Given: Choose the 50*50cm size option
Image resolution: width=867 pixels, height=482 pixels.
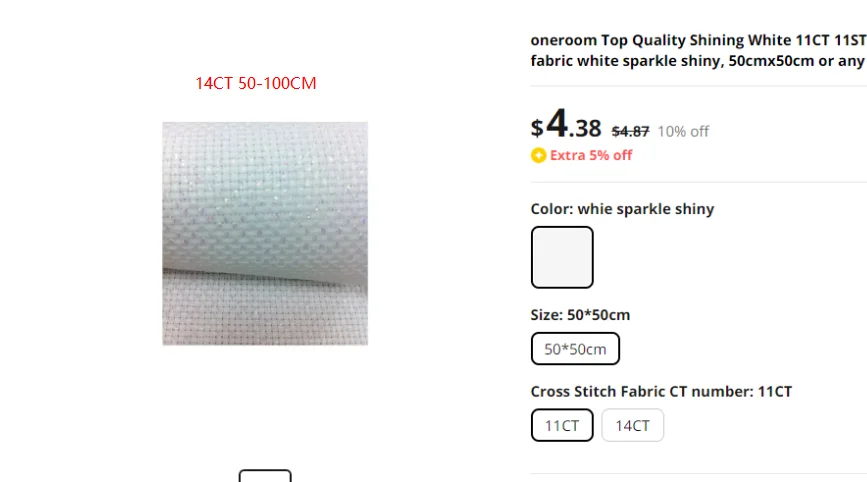Looking at the screenshot, I should coord(575,349).
